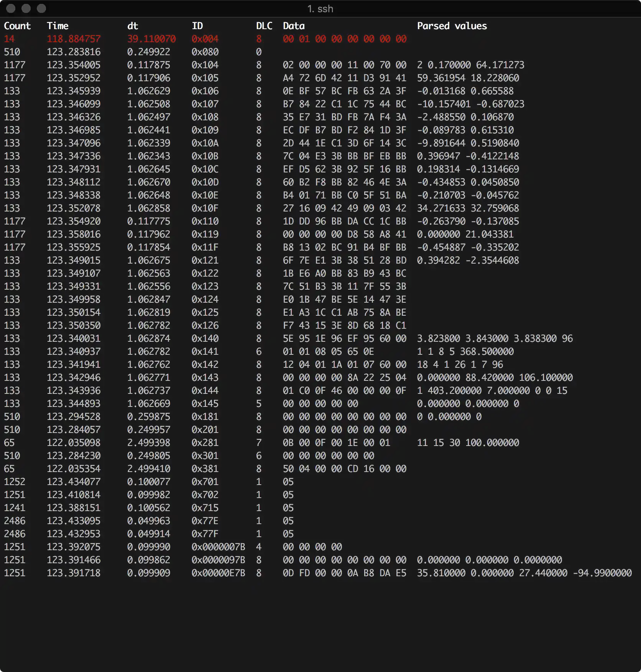This screenshot has width=641, height=672.
Task: Click the ID column header
Action: (x=197, y=26)
